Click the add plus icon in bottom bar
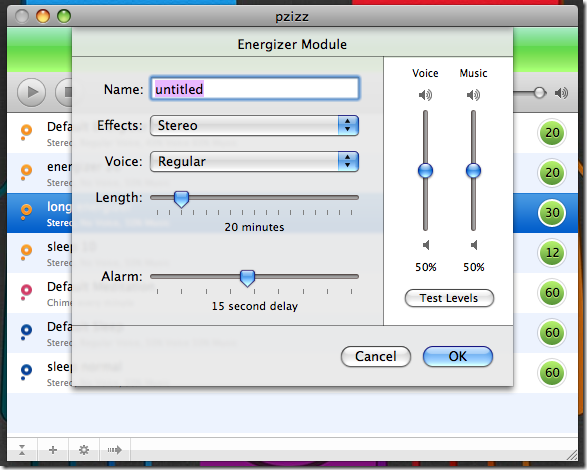587x470 pixels. (53, 450)
